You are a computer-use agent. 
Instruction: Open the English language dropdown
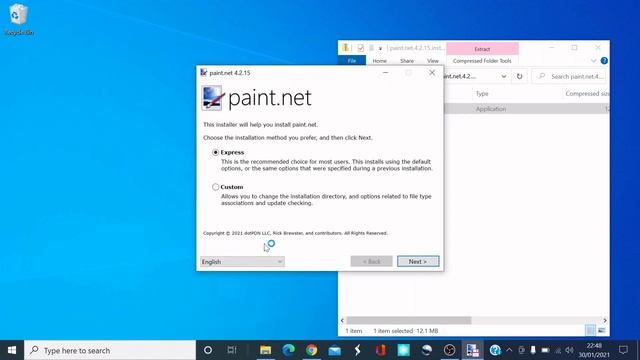pyautogui.click(x=242, y=262)
